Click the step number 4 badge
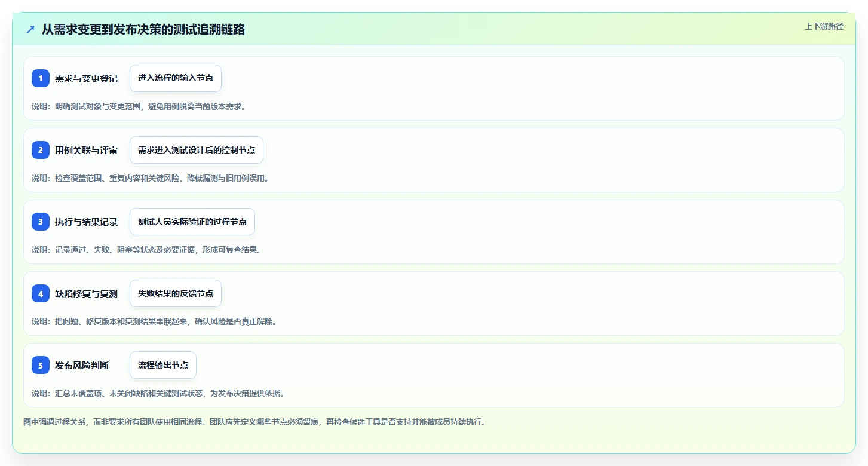868x466 pixels. tap(41, 293)
